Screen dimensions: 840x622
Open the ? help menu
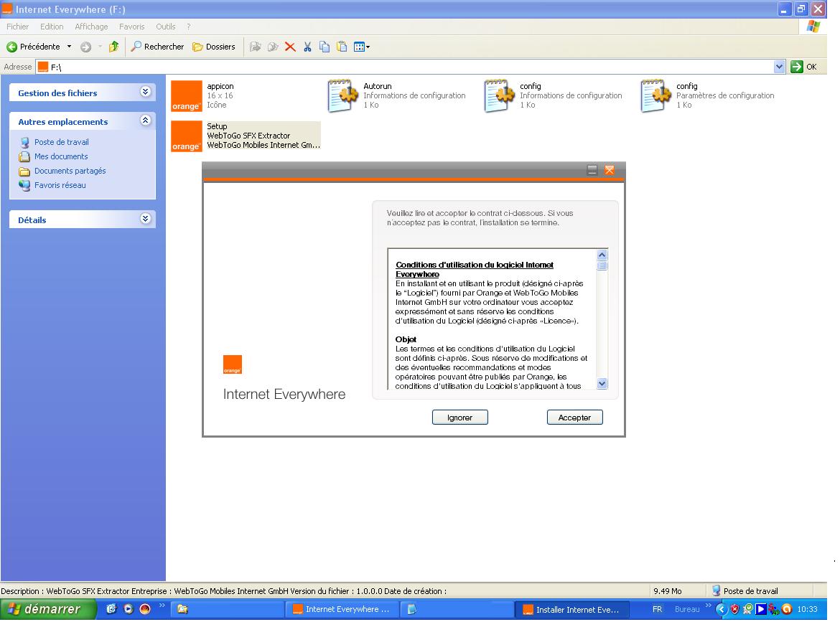coord(189,27)
